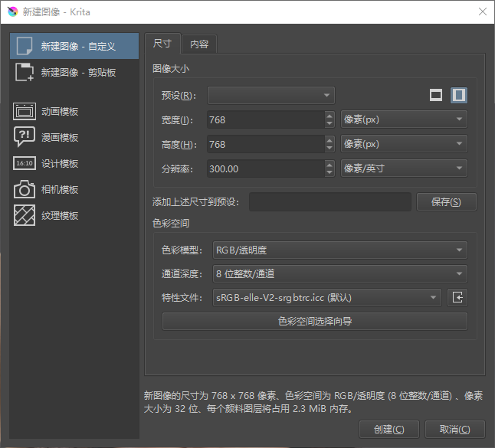Screen dimensions: 495x448
Task: Close the 新建图像 dialog window
Action: coord(483,11)
